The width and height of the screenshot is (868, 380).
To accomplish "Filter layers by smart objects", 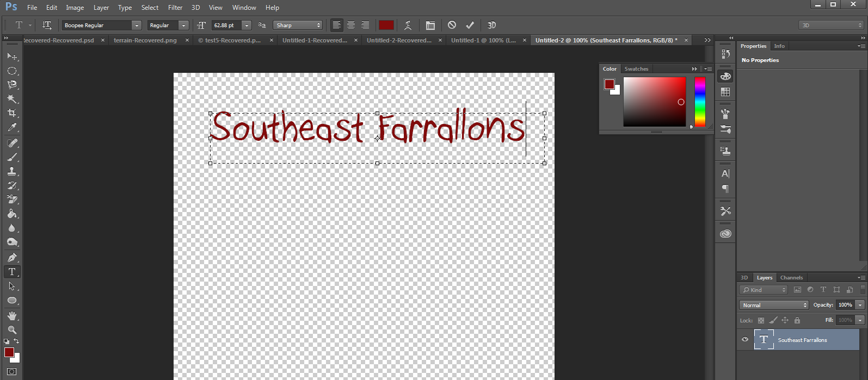I will [849, 290].
